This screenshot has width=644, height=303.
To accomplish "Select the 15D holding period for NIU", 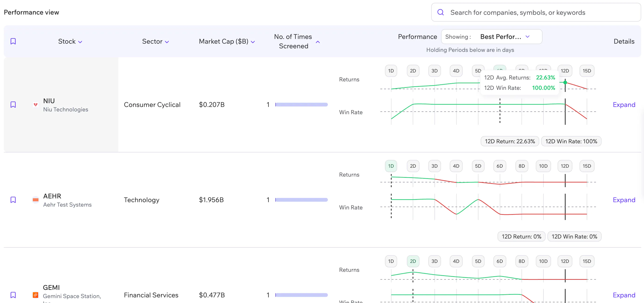I will click(x=587, y=71).
